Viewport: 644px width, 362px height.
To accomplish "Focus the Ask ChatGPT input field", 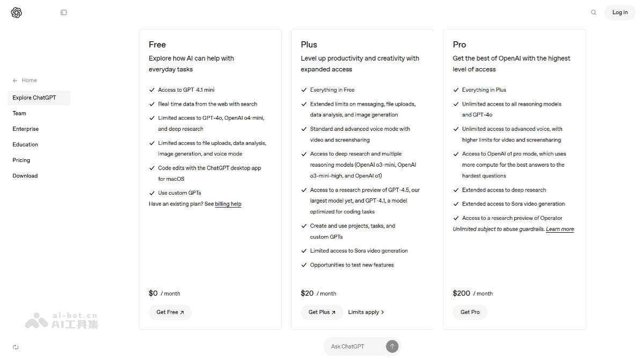I will [354, 346].
